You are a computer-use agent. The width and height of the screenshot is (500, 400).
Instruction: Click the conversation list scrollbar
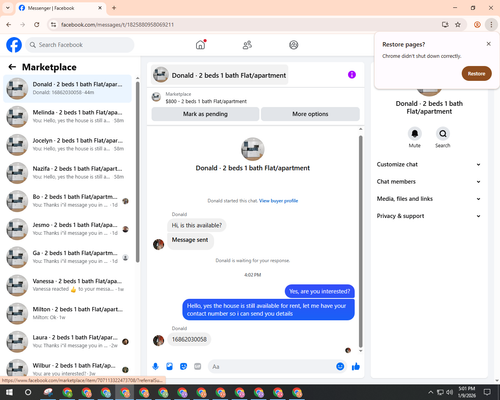coord(137,172)
